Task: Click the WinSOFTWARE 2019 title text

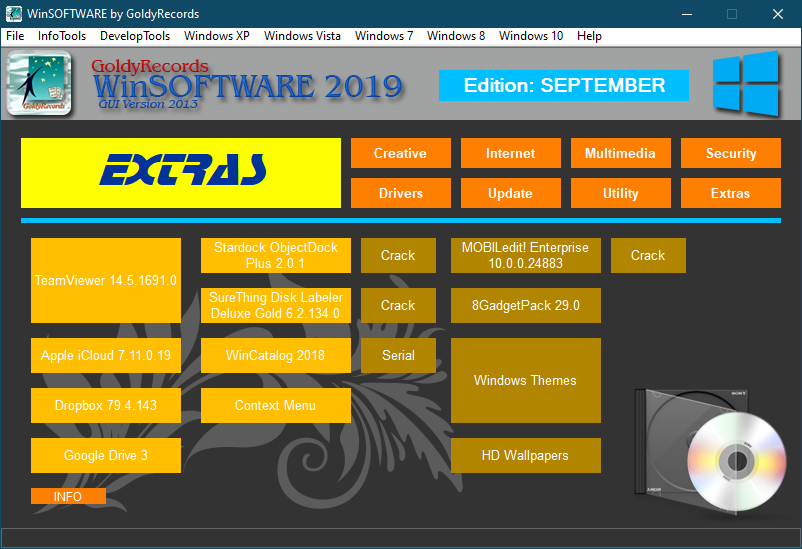Action: 248,86
